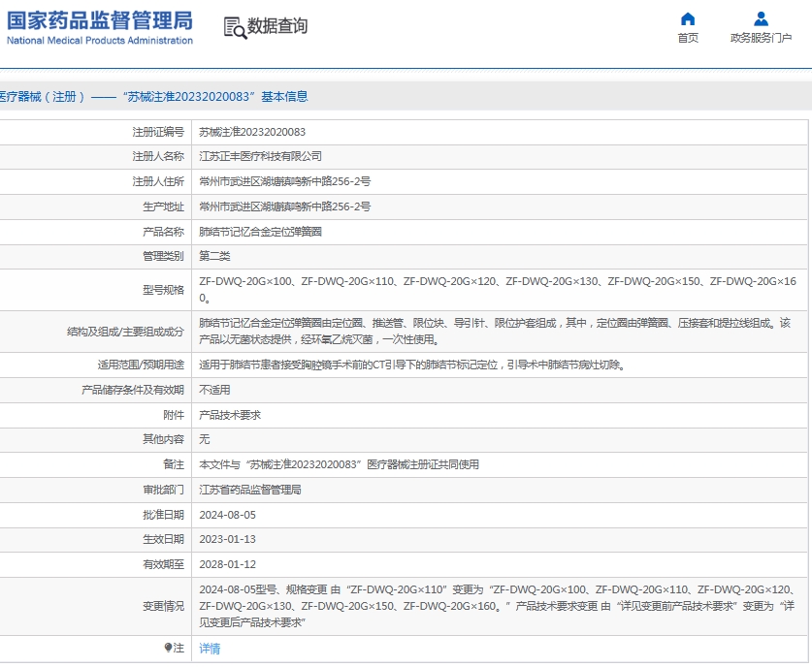Click the 批准日期 row label
The height and width of the screenshot is (667, 812).
164,516
